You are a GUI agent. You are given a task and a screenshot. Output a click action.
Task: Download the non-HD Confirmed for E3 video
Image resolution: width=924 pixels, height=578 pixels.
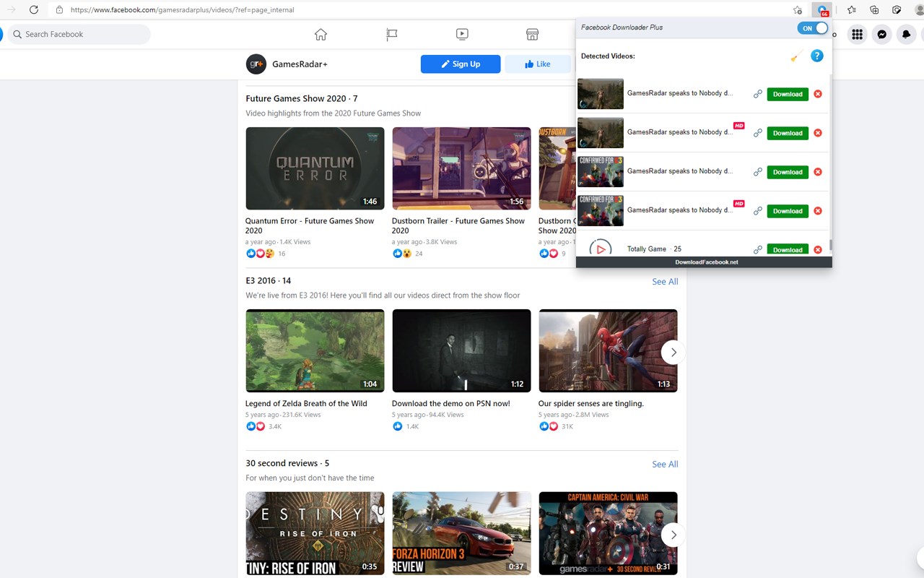point(788,172)
